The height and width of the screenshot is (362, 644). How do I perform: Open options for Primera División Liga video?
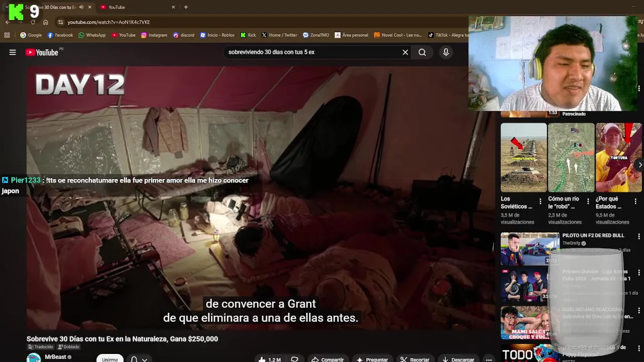click(639, 273)
